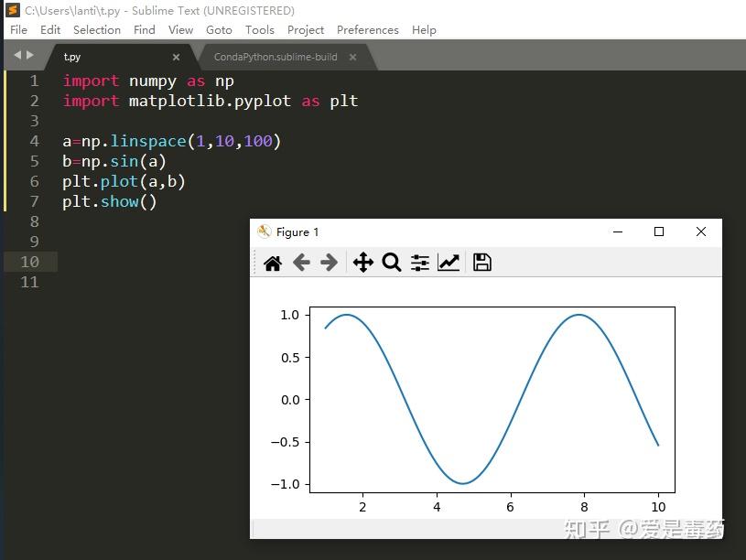Go forward to next plot view

click(x=329, y=263)
